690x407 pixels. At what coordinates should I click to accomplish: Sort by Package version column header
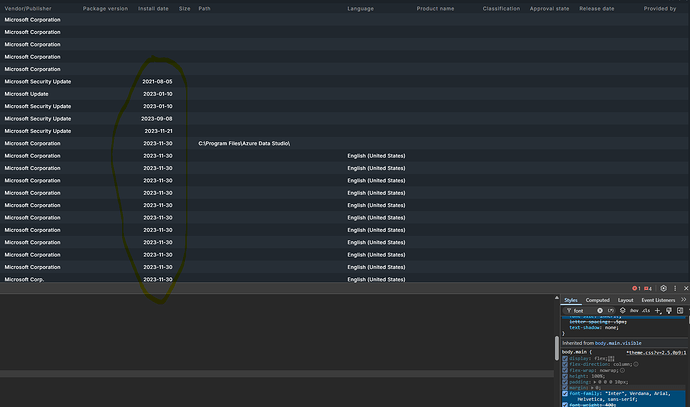point(105,8)
